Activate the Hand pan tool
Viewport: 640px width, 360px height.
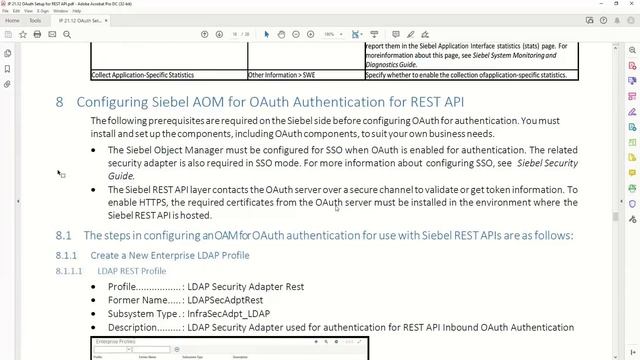pyautogui.click(x=281, y=35)
